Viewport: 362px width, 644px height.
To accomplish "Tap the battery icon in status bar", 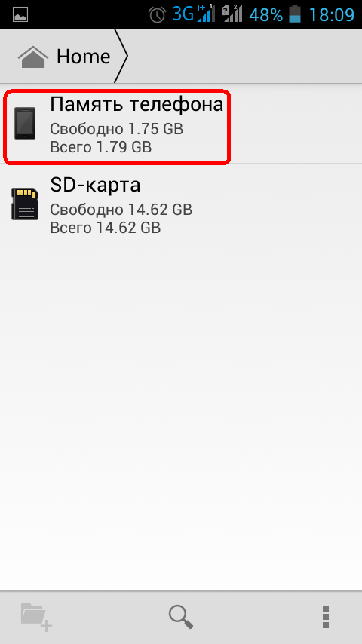I will (295, 14).
